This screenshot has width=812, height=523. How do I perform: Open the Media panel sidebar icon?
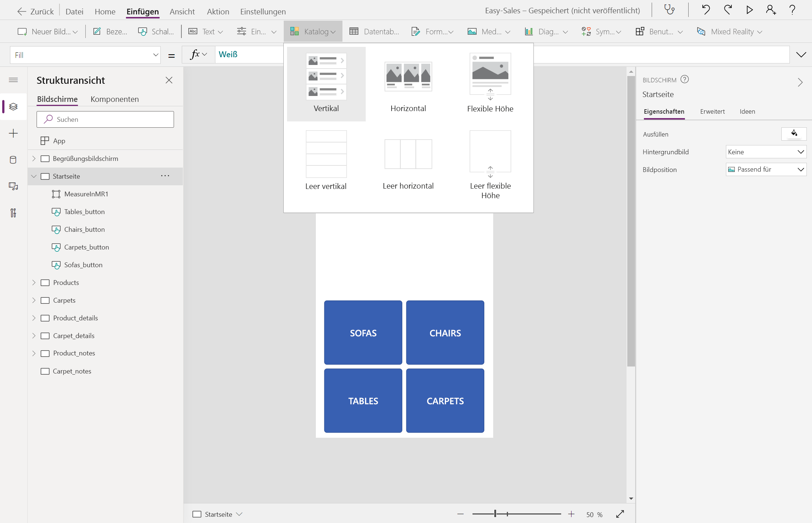pyautogui.click(x=13, y=186)
